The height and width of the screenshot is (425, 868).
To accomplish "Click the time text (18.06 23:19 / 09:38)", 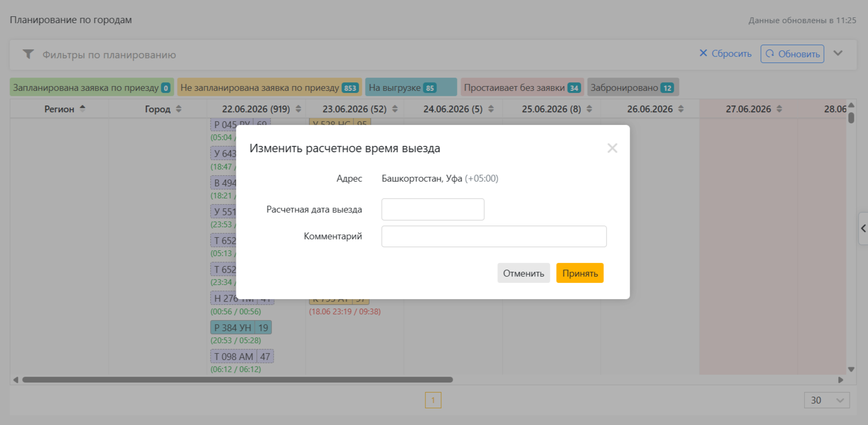I will coord(345,311).
